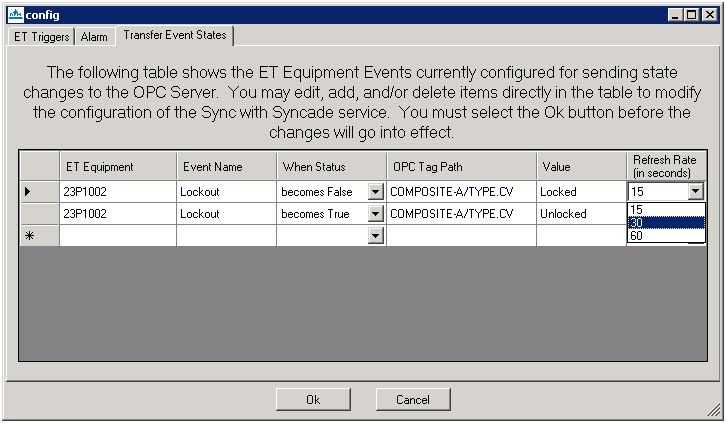Switch to the ET Triggers tab

[x=41, y=37]
